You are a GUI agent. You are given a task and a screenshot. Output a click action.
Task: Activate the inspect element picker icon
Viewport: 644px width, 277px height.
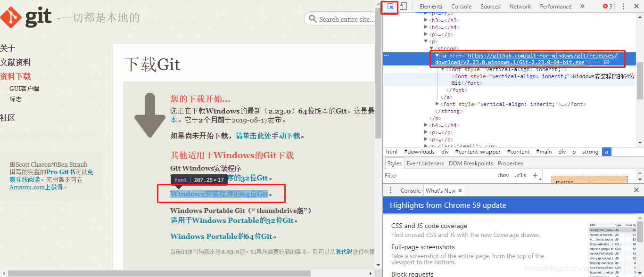(x=390, y=7)
